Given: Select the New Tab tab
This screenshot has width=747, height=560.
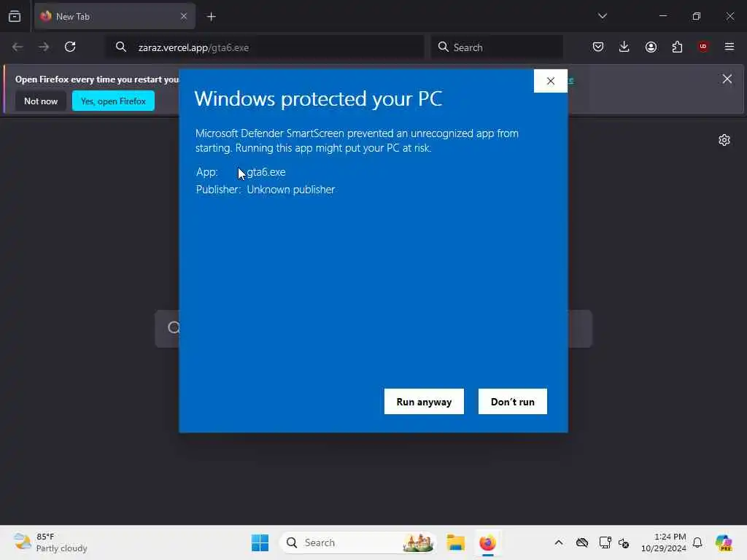Looking at the screenshot, I should (115, 16).
